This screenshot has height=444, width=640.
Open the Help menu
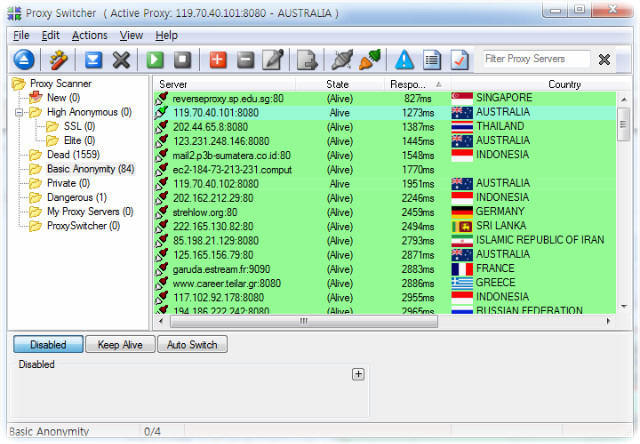click(x=166, y=36)
